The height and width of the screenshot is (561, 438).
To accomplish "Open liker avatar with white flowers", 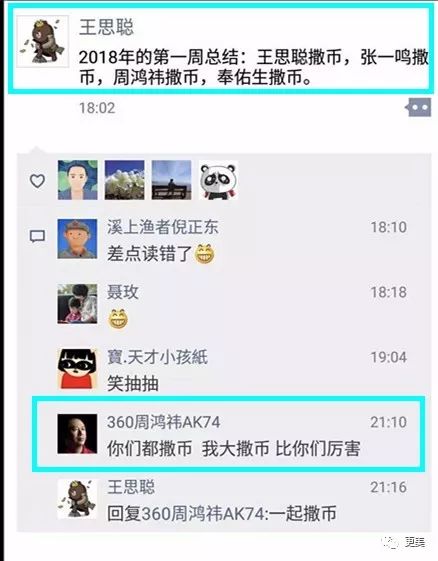I will click(125, 180).
